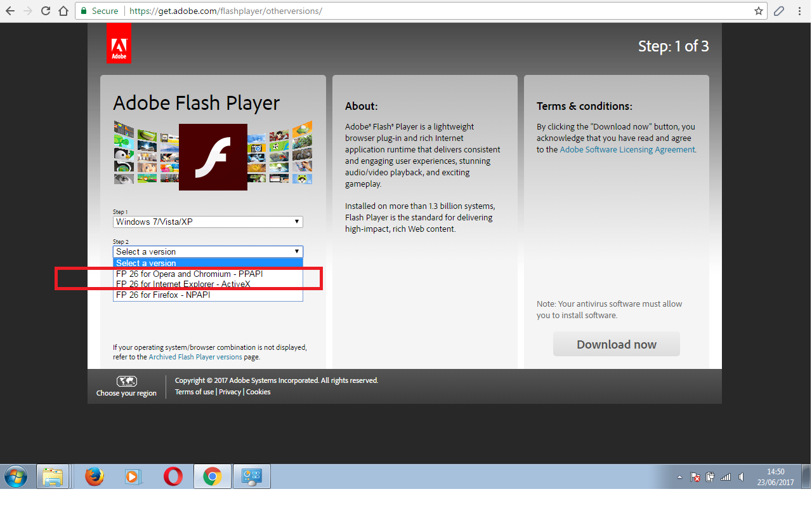Open the Cookies link
The image size is (812, 508).
(x=258, y=392)
